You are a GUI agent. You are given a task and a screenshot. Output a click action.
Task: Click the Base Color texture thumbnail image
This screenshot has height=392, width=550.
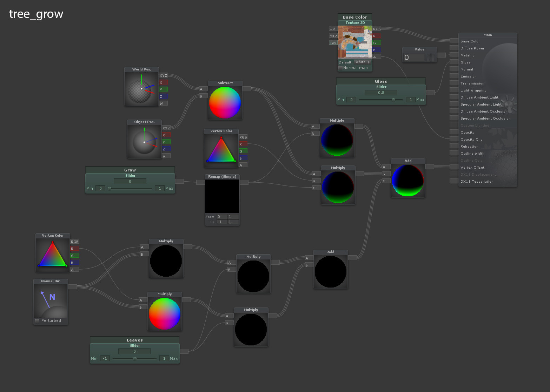tap(354, 42)
